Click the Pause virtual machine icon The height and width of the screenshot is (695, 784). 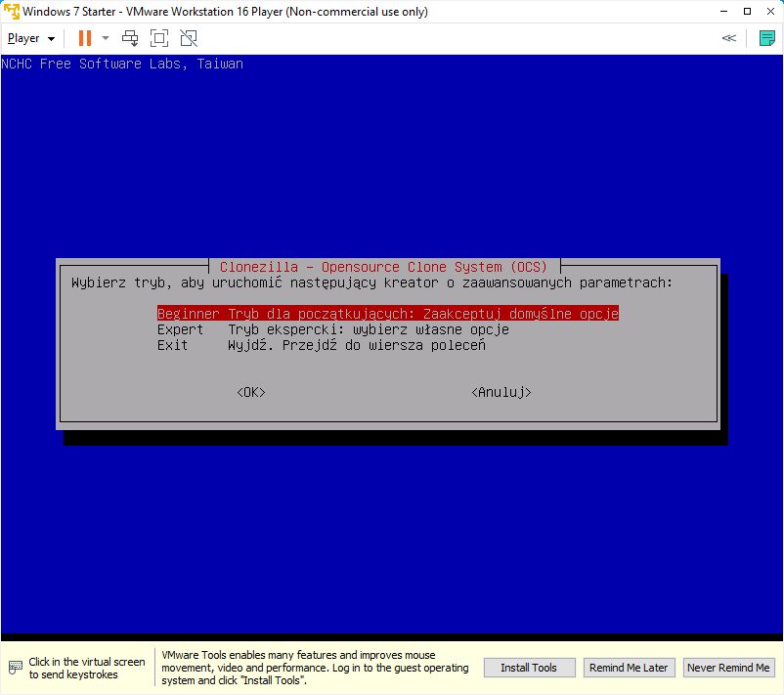(85, 38)
